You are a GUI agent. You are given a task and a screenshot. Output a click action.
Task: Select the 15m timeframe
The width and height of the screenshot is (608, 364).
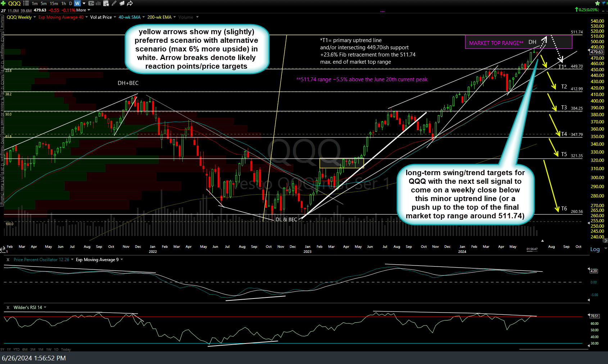point(54,3)
